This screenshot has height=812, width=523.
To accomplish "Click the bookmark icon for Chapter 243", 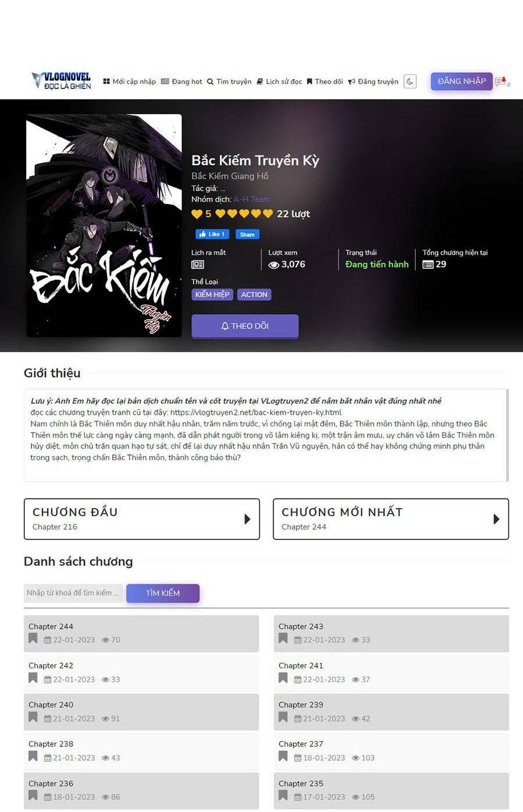I will tap(283, 639).
